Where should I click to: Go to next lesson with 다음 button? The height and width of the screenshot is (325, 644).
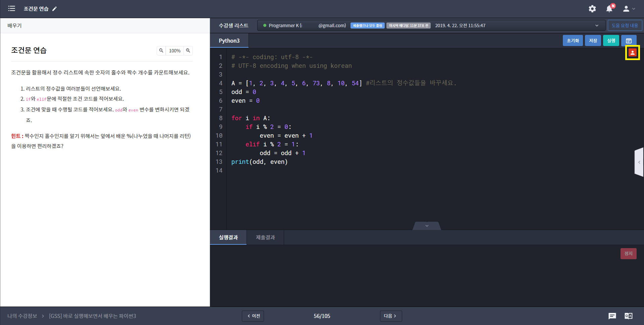pos(390,316)
